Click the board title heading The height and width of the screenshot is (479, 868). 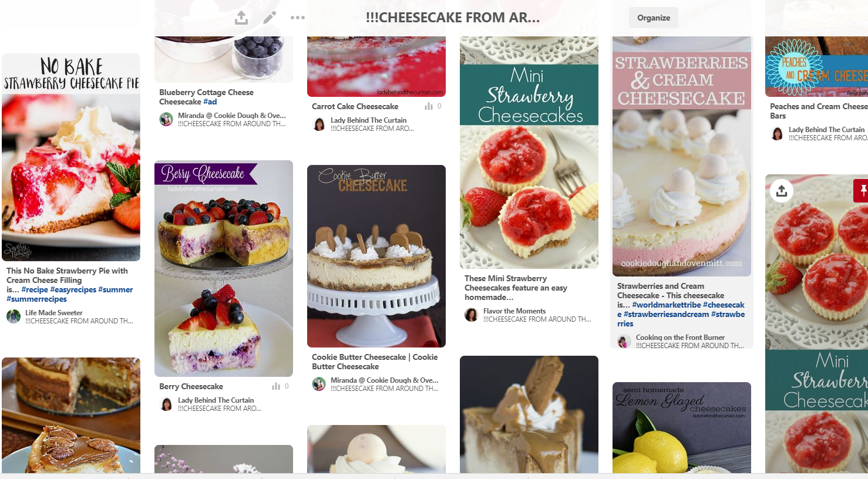click(453, 18)
